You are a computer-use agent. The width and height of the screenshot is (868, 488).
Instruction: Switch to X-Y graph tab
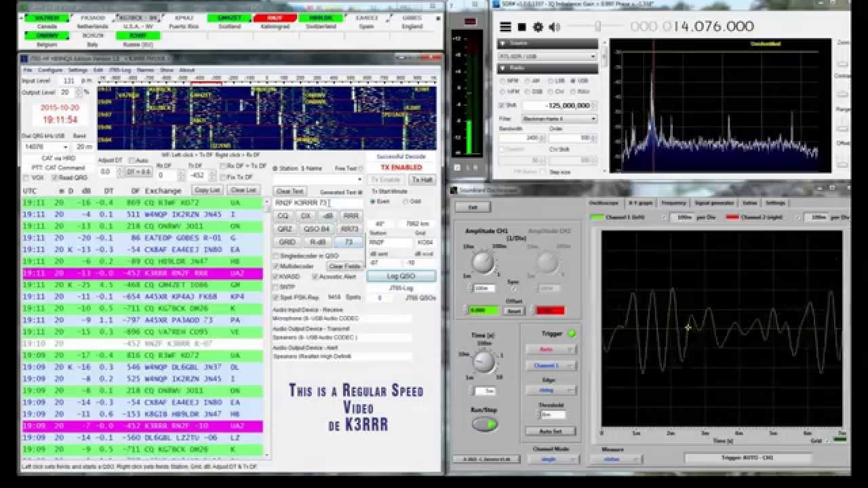[x=641, y=203]
